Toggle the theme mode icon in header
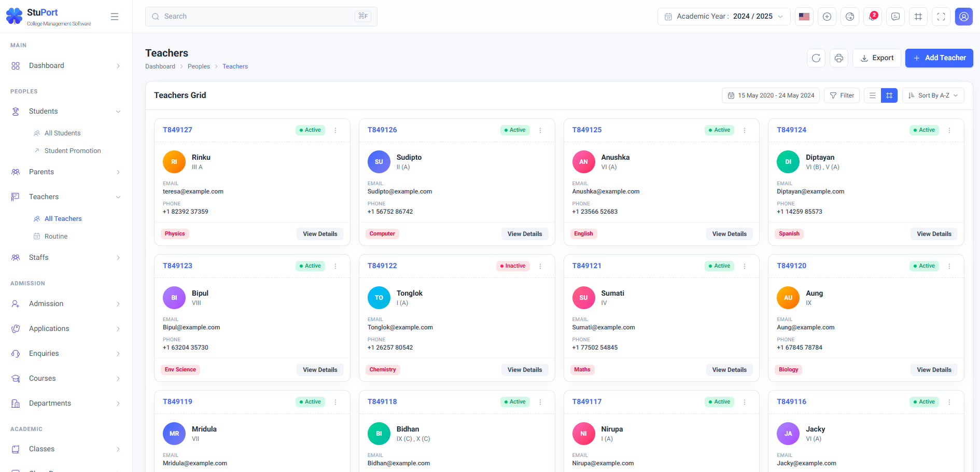The height and width of the screenshot is (472, 980). pyautogui.click(x=850, y=17)
